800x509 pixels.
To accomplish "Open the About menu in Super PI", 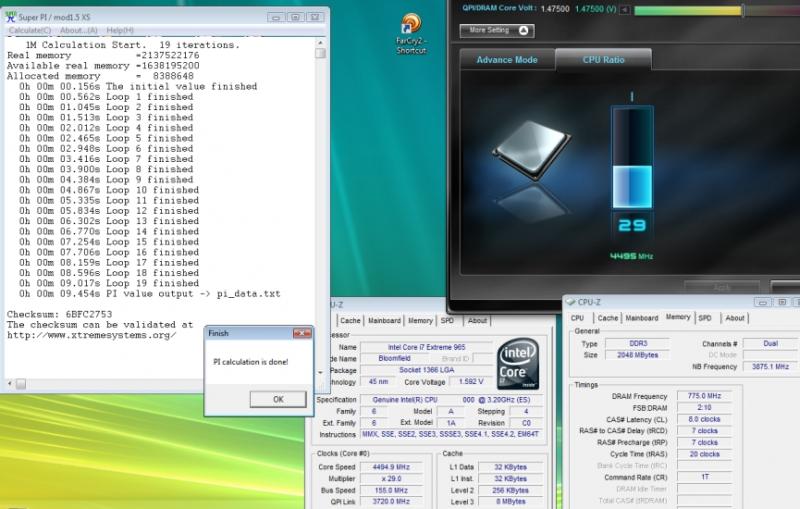I will (x=79, y=31).
